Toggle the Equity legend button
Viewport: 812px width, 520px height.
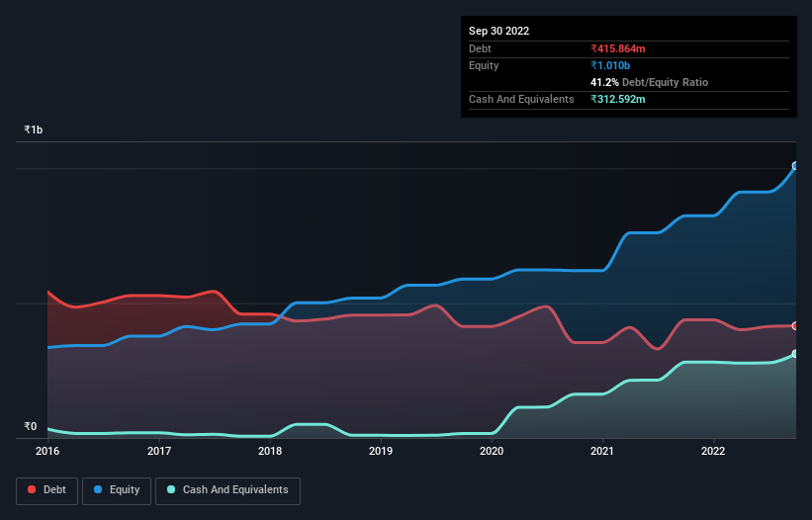[x=117, y=490]
